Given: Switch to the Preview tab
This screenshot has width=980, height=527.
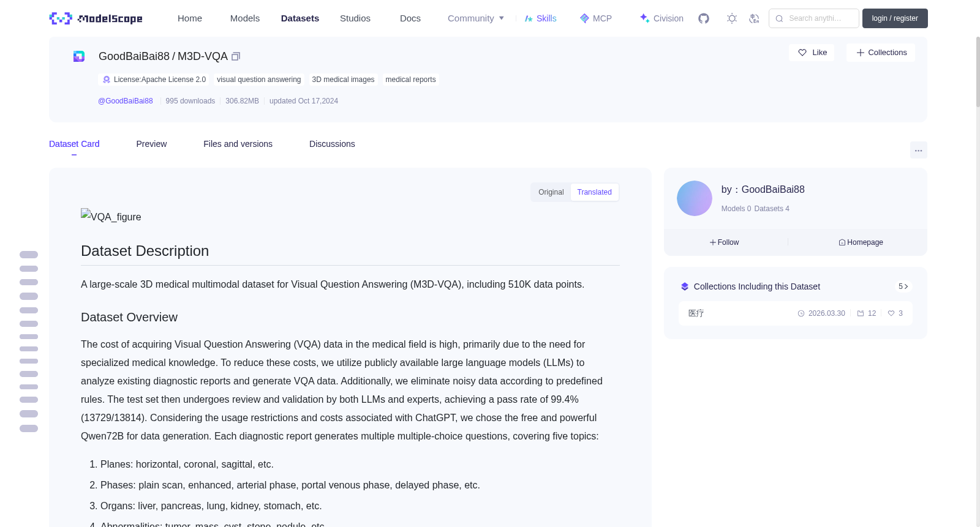Looking at the screenshot, I should [x=151, y=144].
